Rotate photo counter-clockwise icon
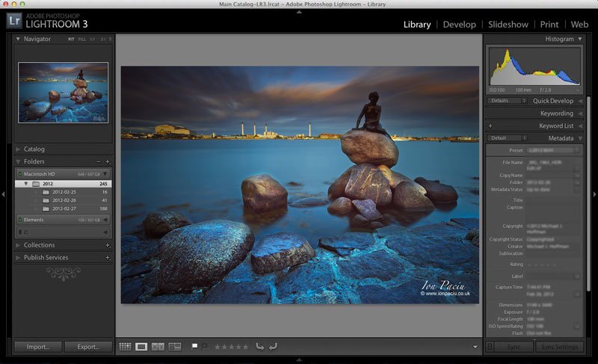 (259, 347)
